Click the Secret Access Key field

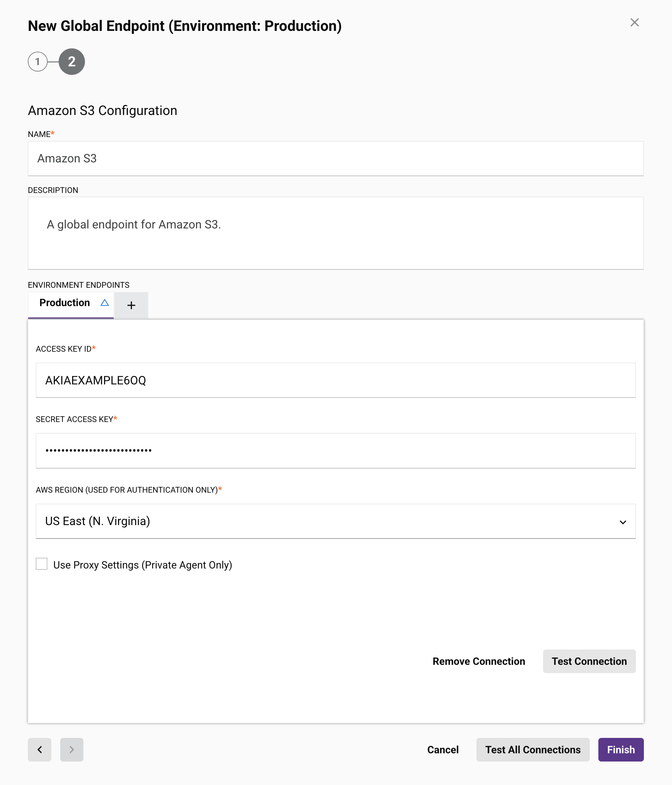coord(336,450)
